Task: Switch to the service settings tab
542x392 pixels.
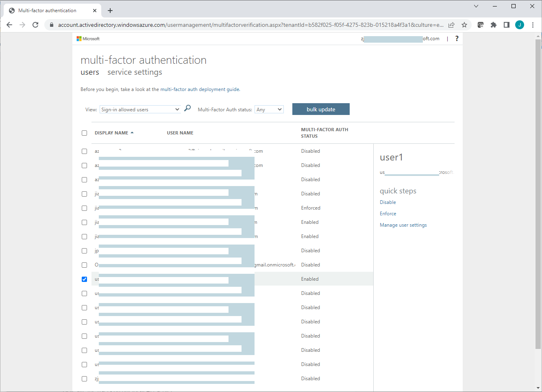Action: 135,72
